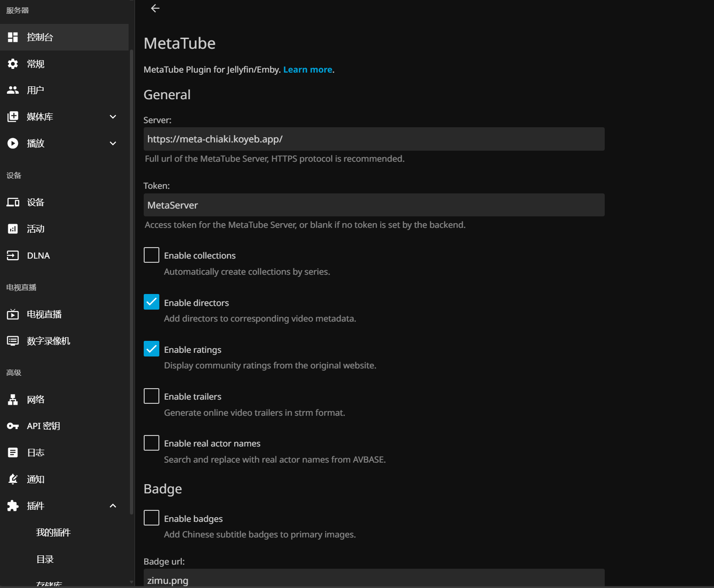Uncheck Enable directors checkbox
Image resolution: width=714 pixels, height=588 pixels.
[x=152, y=302]
